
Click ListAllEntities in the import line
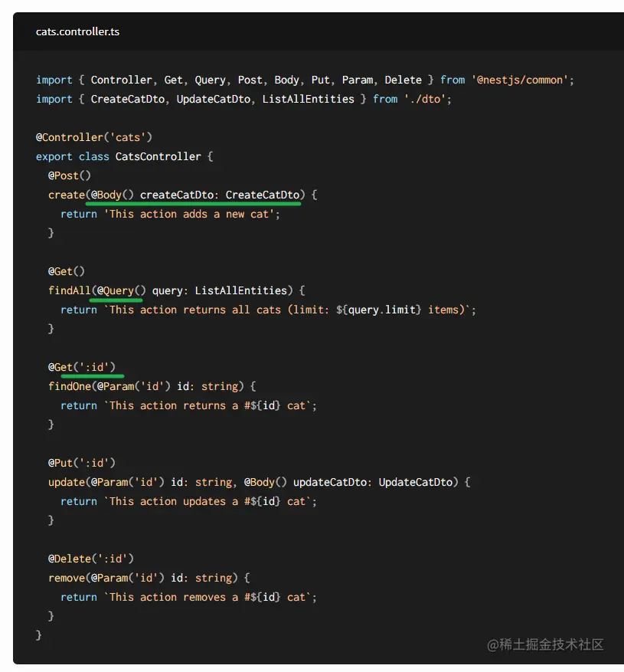[309, 100]
